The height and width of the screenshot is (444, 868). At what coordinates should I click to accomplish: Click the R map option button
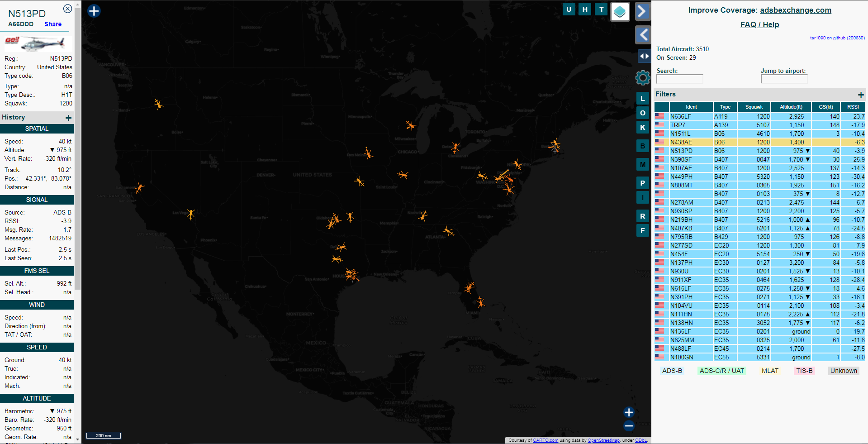pyautogui.click(x=643, y=216)
